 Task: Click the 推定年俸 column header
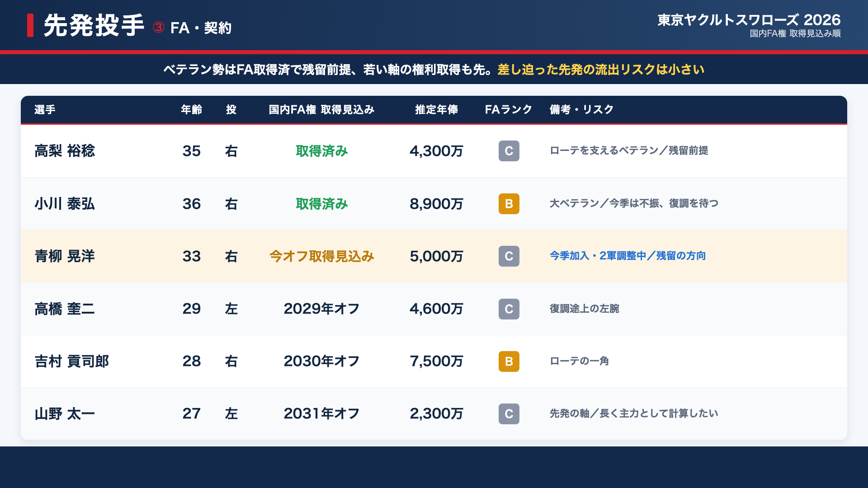(437, 110)
